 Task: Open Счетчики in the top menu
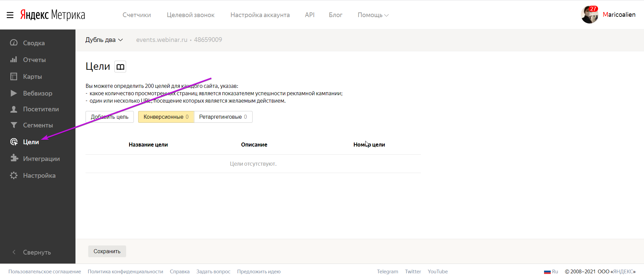coord(137,15)
